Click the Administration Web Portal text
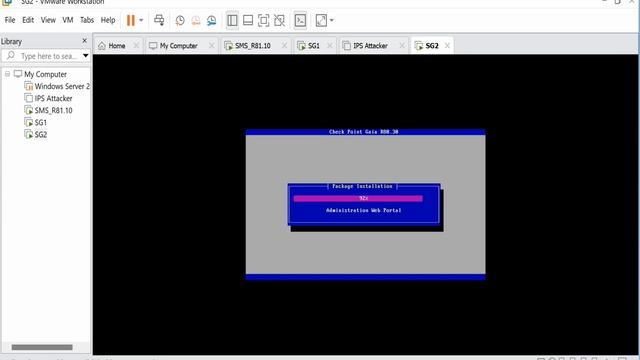640x360 pixels. pos(364,210)
